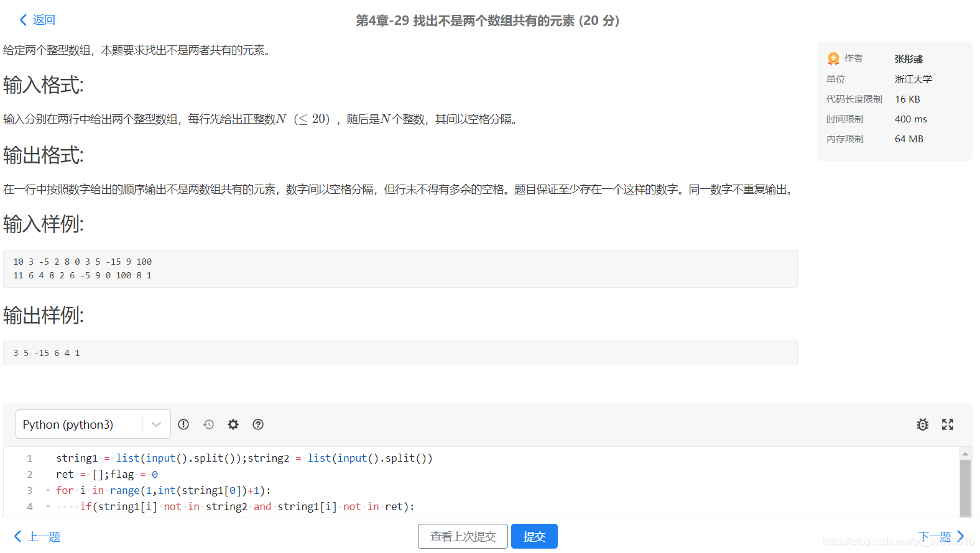Click the 输出样例 heading
The width and height of the screenshot is (980, 553).
tap(44, 316)
